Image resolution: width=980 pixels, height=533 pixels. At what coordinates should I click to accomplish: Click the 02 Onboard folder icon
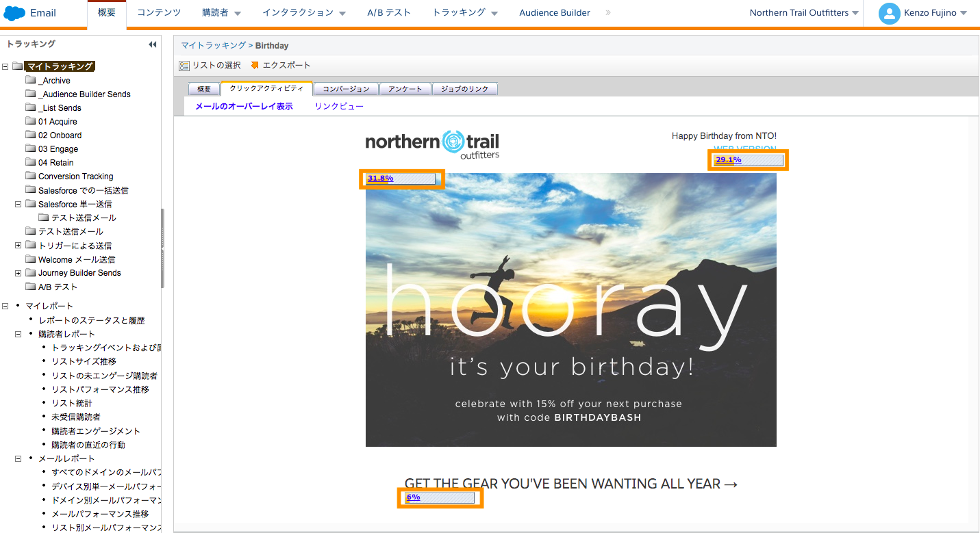click(30, 135)
